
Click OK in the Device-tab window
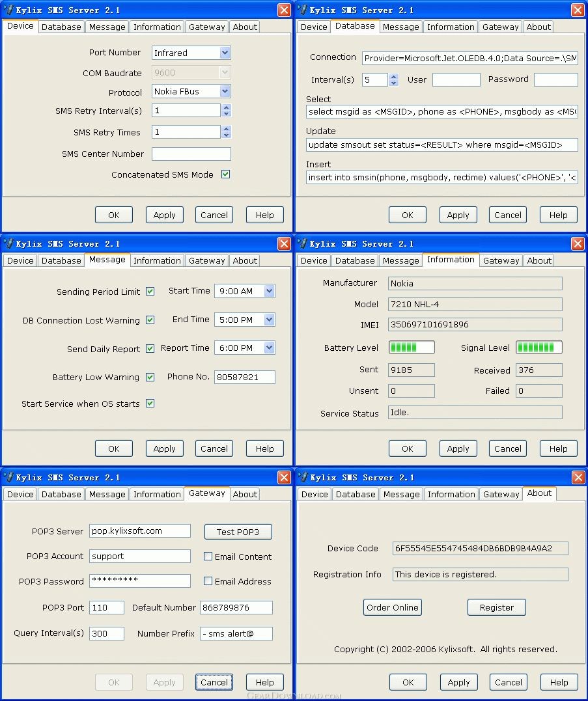tap(114, 215)
